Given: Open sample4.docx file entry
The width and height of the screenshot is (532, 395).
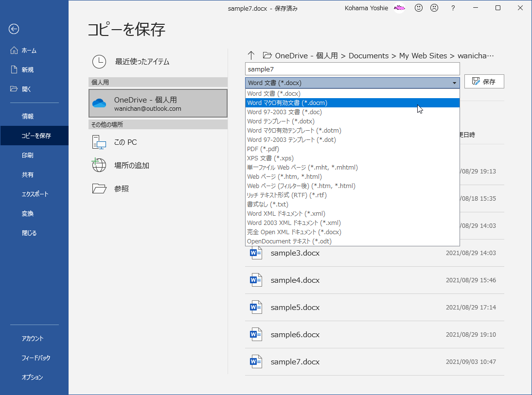Looking at the screenshot, I should pyautogui.click(x=374, y=280).
